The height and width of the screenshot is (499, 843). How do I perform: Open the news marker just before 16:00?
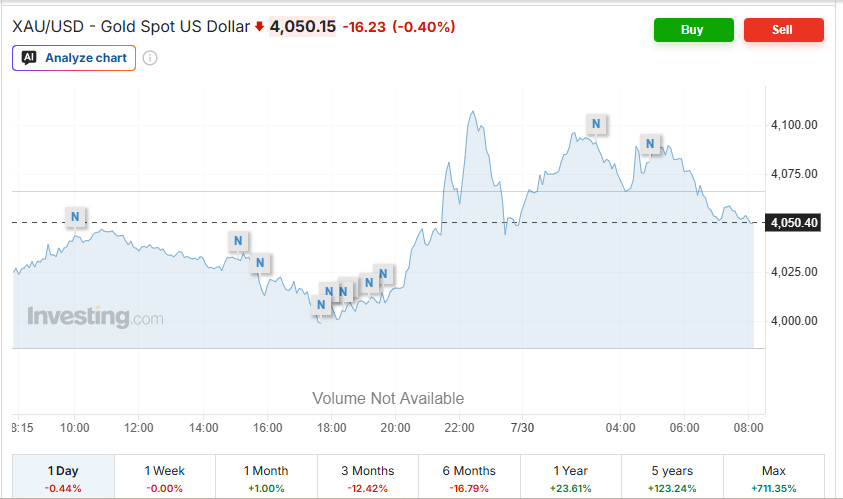pyautogui.click(x=260, y=263)
